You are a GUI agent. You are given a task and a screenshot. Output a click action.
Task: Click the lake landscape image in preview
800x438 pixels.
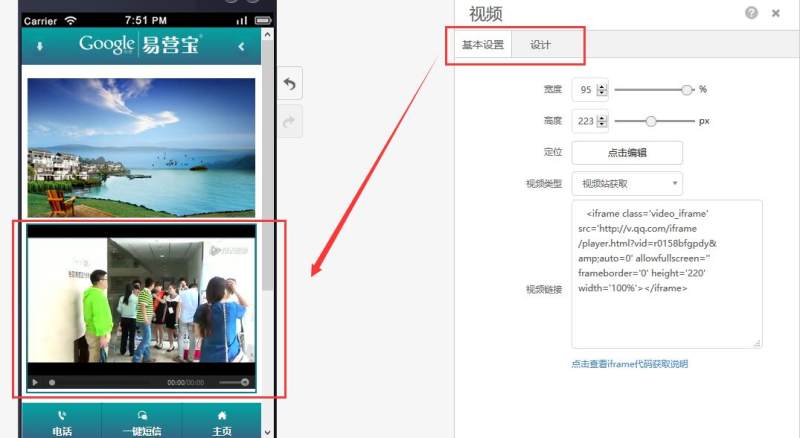pos(141,148)
